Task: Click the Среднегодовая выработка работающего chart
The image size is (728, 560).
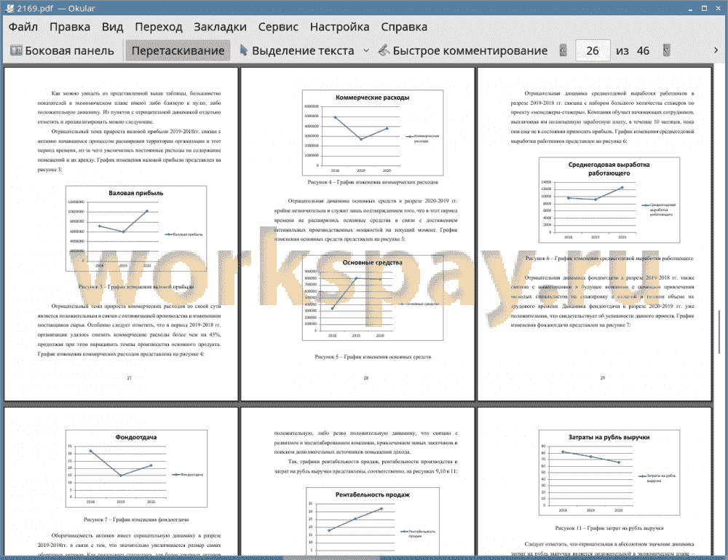Action: pyautogui.click(x=609, y=200)
